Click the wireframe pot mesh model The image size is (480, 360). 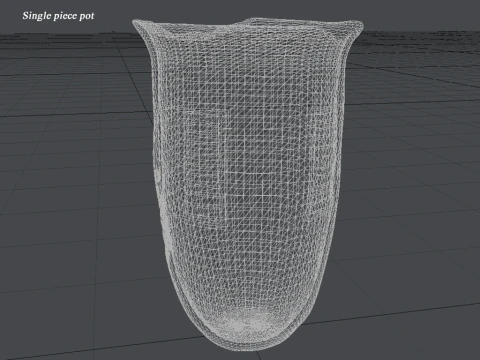coord(247,184)
